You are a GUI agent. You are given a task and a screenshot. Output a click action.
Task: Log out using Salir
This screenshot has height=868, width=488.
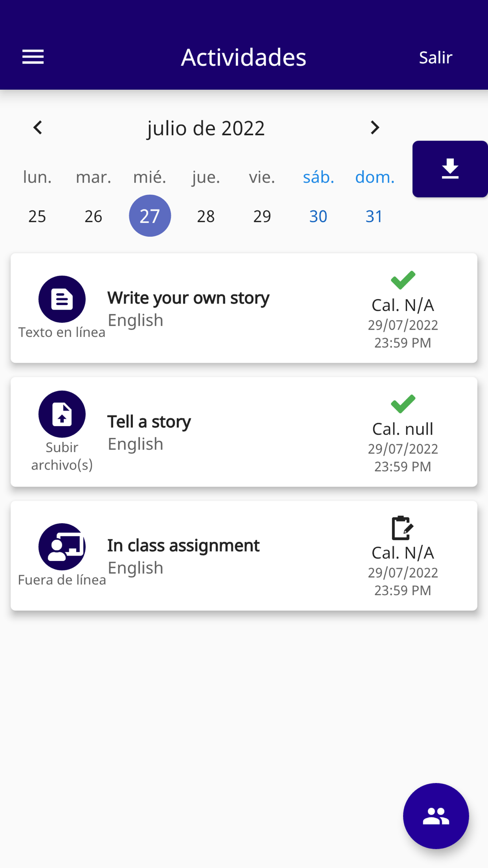pyautogui.click(x=435, y=57)
